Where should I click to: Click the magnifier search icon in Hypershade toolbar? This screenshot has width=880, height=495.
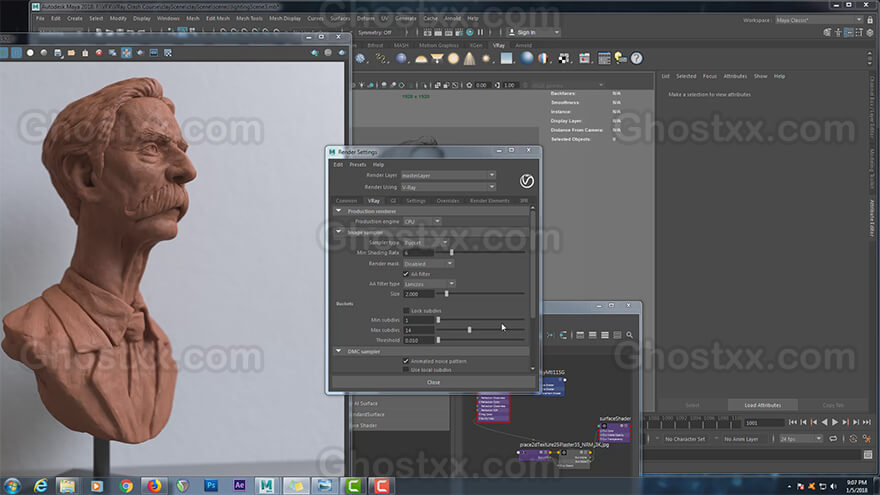(x=630, y=335)
